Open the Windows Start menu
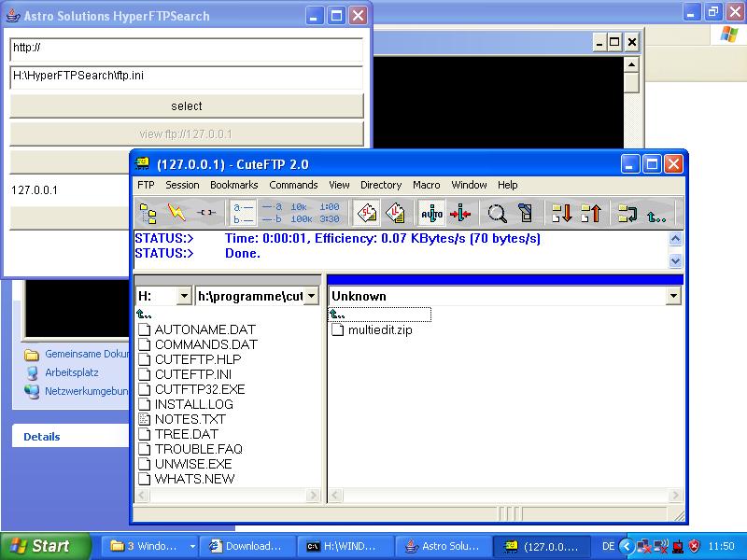This screenshot has width=747, height=560. [45, 546]
